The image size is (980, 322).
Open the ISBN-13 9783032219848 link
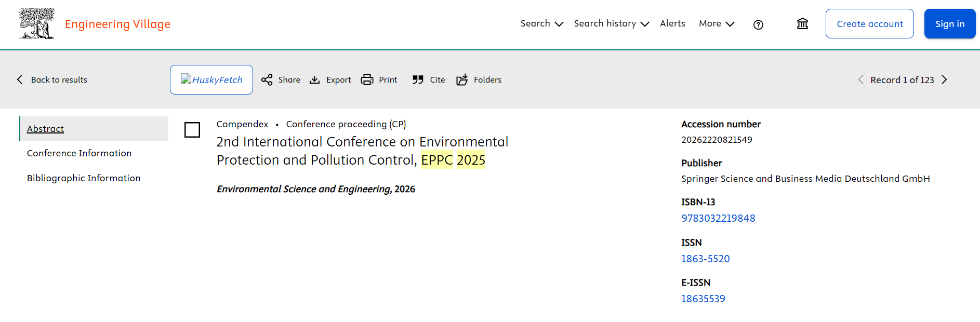pos(718,218)
